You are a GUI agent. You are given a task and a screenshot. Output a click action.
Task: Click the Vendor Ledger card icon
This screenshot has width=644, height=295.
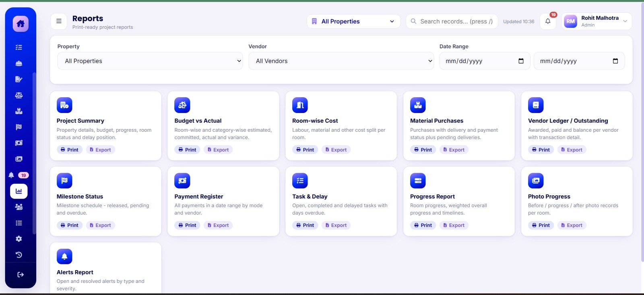coord(536,105)
